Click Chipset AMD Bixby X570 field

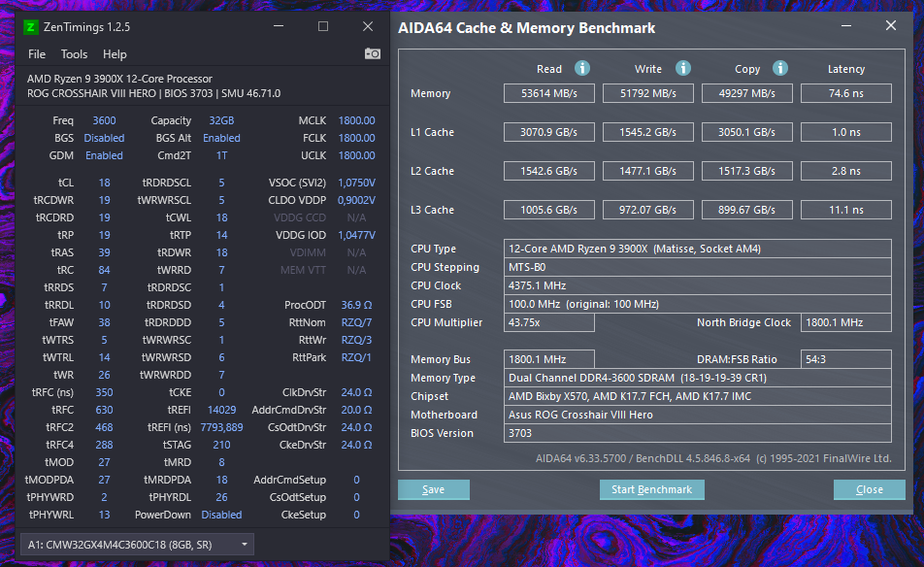[x=698, y=396]
